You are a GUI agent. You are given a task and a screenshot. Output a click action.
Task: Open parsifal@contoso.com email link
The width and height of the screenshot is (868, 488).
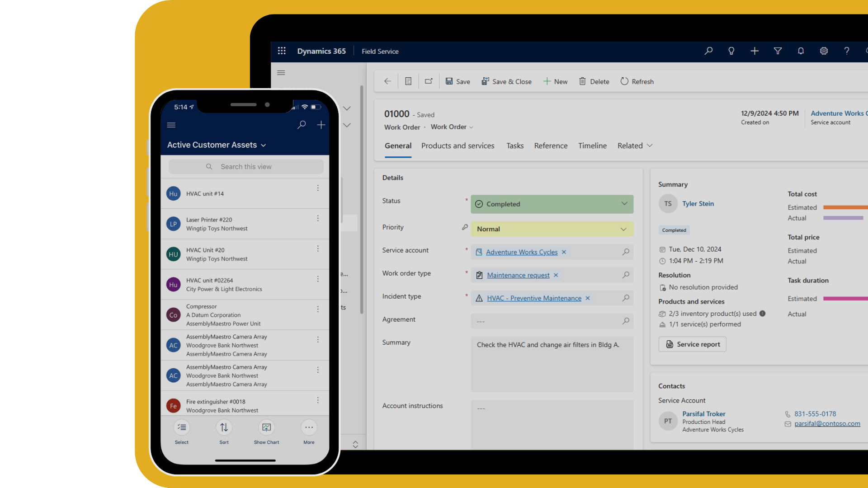click(x=827, y=424)
